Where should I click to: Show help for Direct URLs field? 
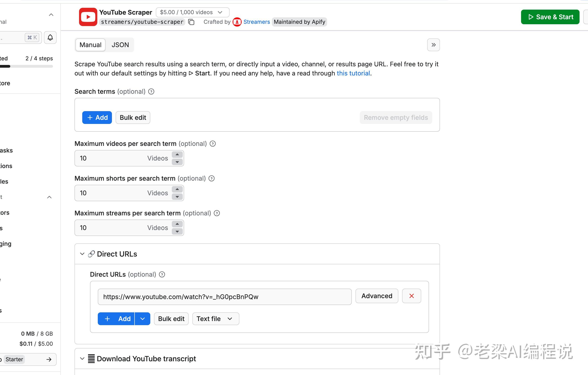(x=162, y=274)
